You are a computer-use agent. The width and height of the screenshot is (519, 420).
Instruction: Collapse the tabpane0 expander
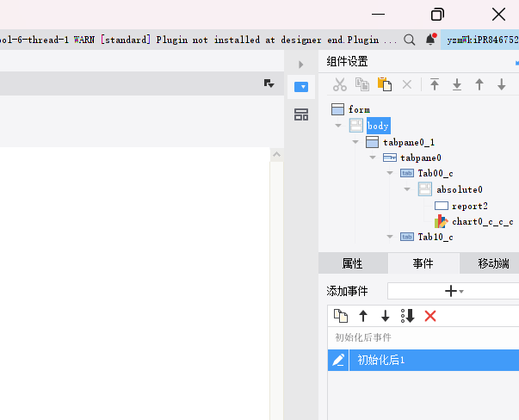coord(373,157)
